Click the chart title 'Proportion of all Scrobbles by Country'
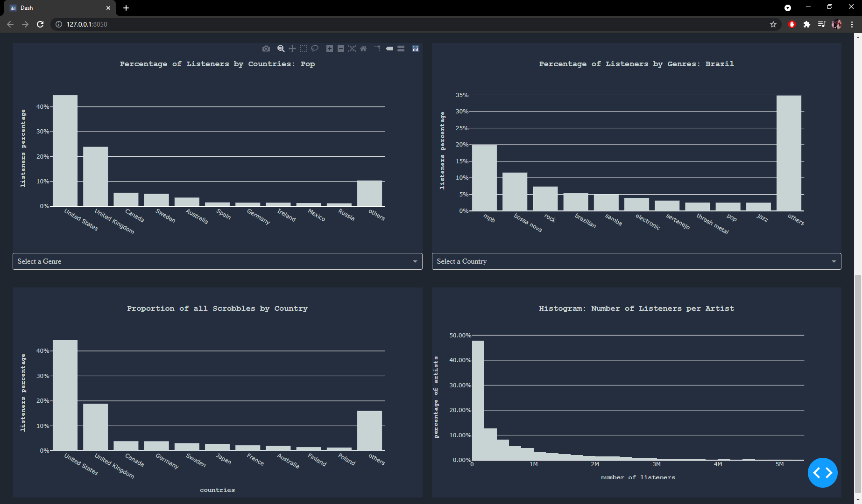The width and height of the screenshot is (862, 504). (x=217, y=308)
